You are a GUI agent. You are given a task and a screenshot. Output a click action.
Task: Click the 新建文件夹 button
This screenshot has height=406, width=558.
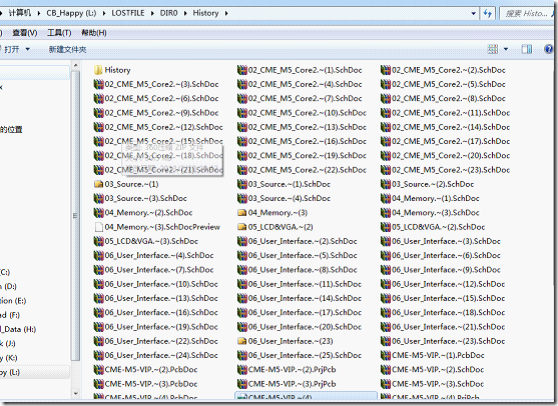coord(68,49)
